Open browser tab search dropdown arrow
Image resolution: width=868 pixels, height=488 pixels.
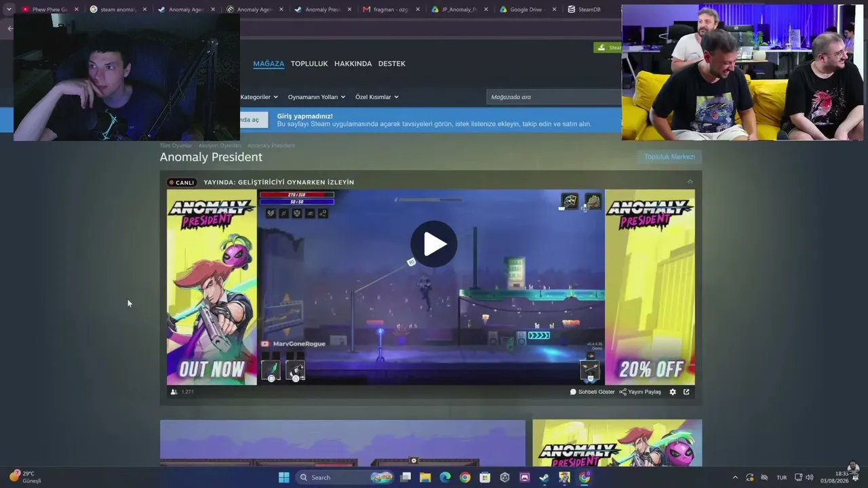(9, 9)
